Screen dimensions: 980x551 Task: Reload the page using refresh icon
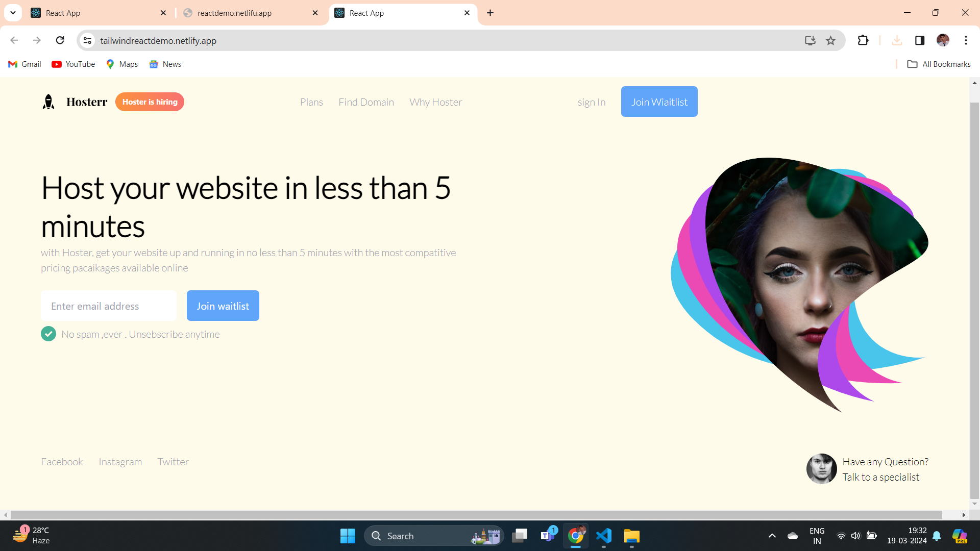[60, 40]
